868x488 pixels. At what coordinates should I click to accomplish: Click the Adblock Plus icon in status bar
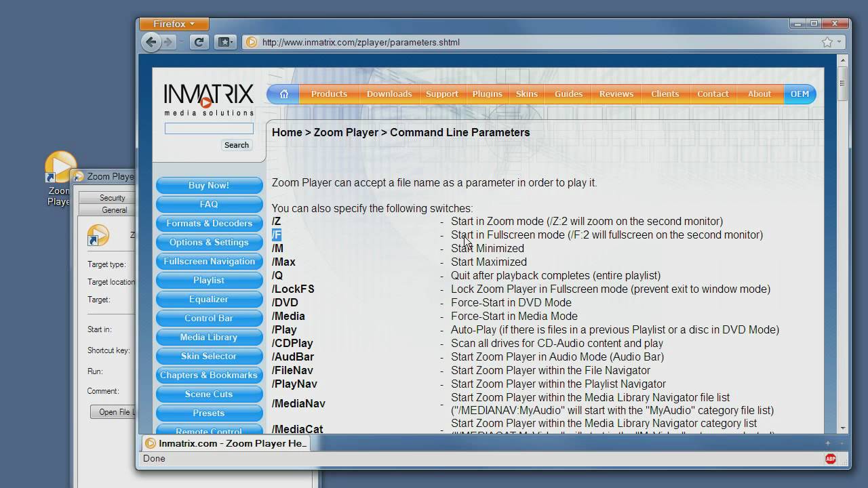831,459
